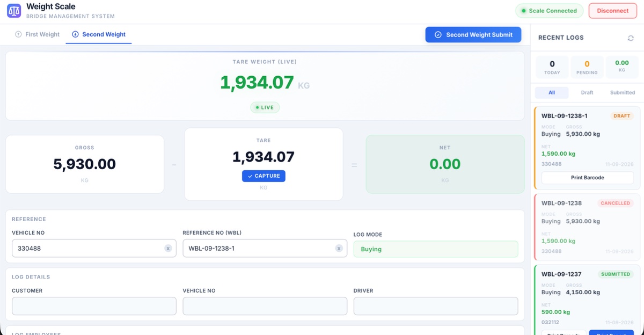Click the 0.00 KG total stat card
This screenshot has width=644, height=335.
(622, 68)
